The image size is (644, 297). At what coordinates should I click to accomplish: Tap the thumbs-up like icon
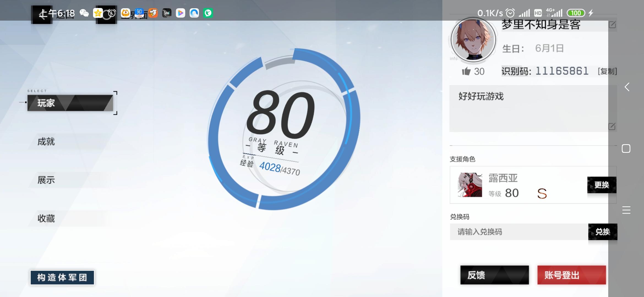(466, 71)
